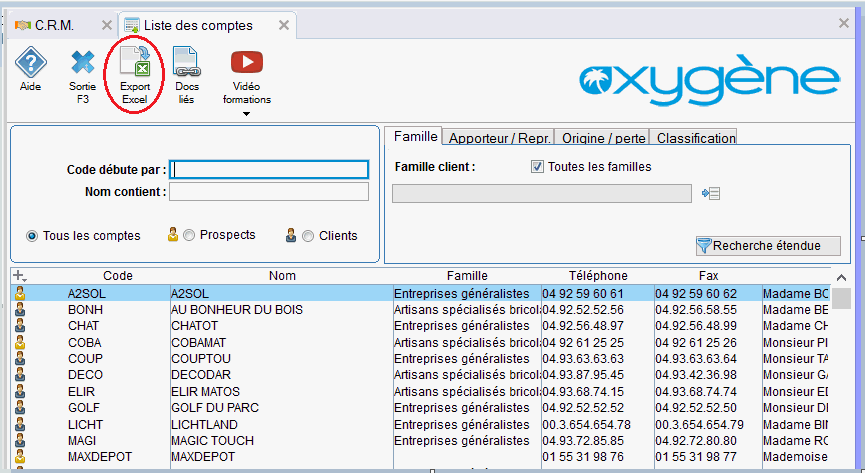Click phone number 04 92 59 60 61
This screenshot has height=473, width=865.
(583, 294)
